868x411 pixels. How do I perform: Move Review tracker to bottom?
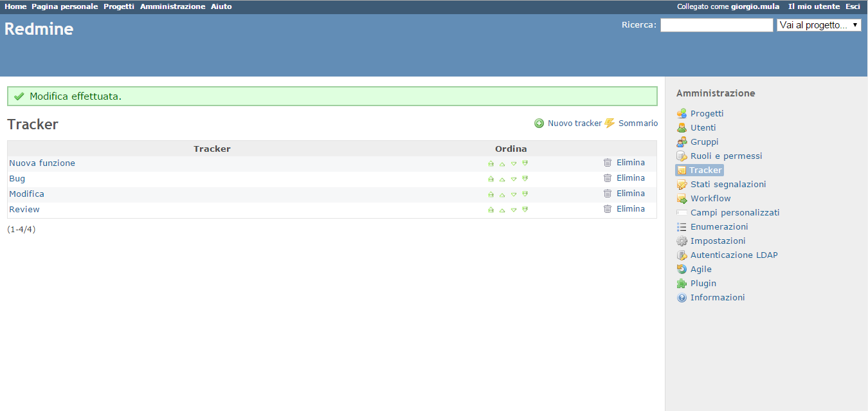click(525, 210)
